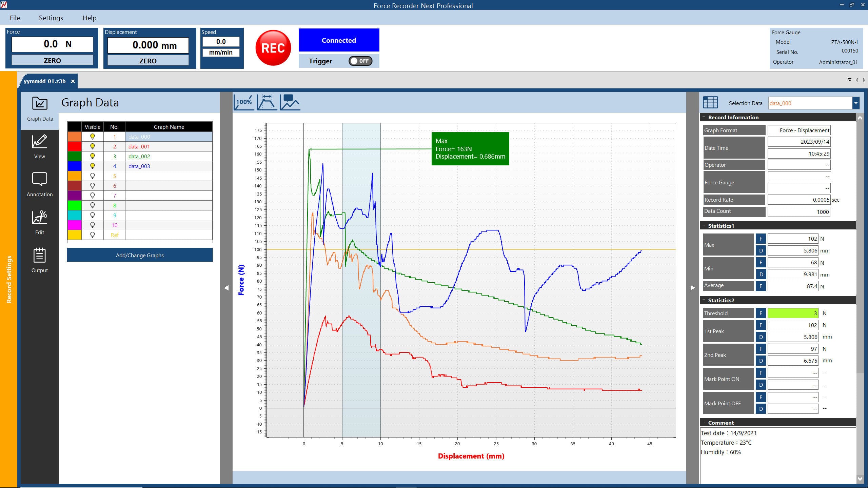Edit the Threshold force value field

point(792,313)
